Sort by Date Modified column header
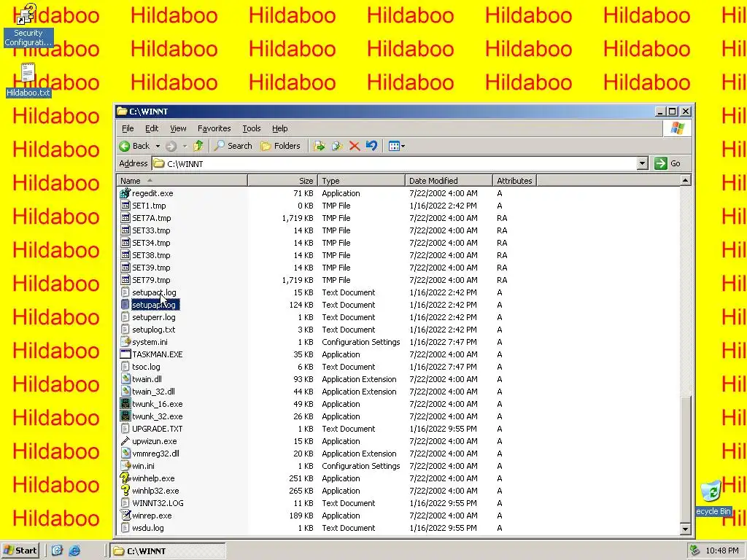Image resolution: width=747 pixels, height=560 pixels. (x=449, y=181)
